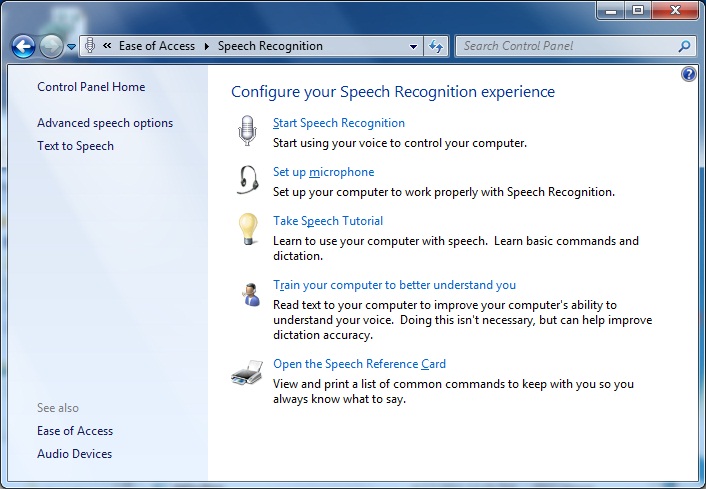Click text 'Set up your computer to work properly'
The image size is (706, 489).
click(375, 192)
